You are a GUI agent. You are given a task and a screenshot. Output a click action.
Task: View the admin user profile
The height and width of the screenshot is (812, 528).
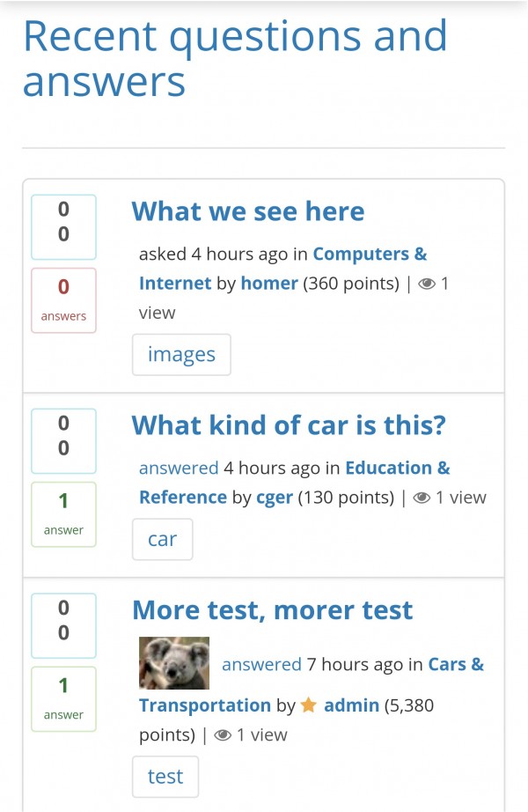(351, 705)
